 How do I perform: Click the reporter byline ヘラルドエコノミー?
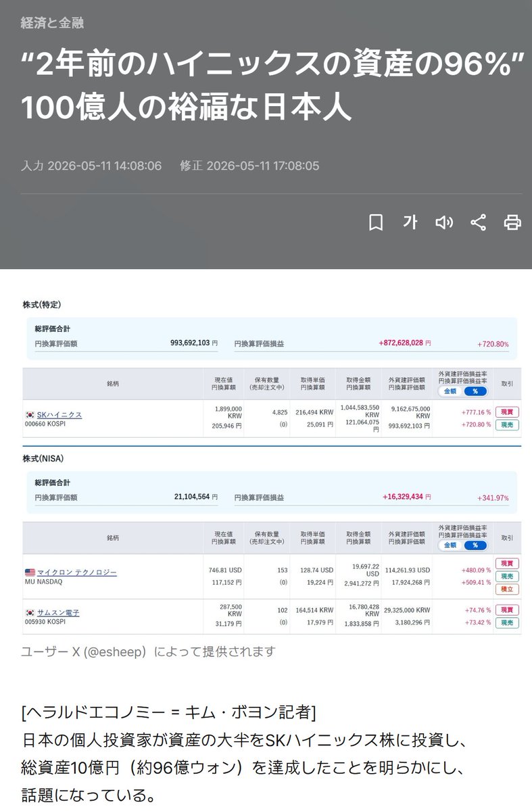point(168,712)
